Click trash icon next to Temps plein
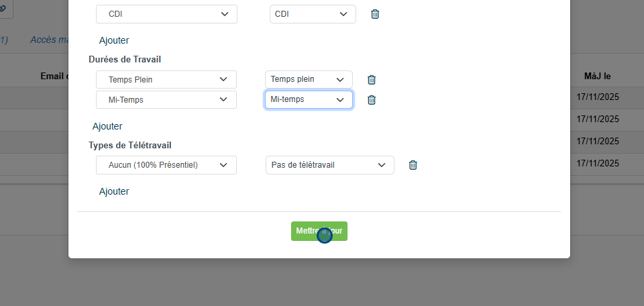 click(372, 80)
